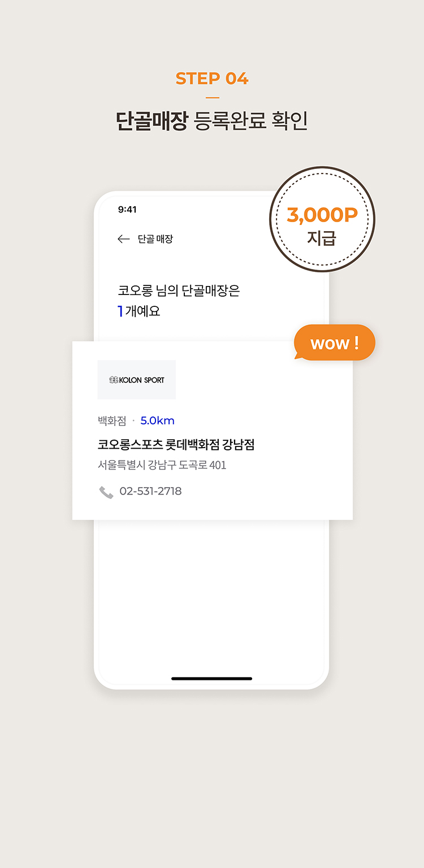Click the KOLON SPORT logo thumbnail

[136, 380]
